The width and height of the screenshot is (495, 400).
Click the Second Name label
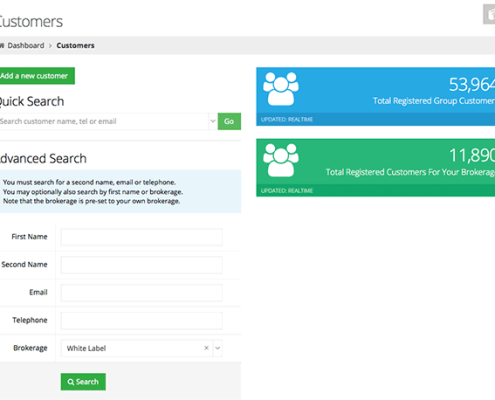coord(24,265)
